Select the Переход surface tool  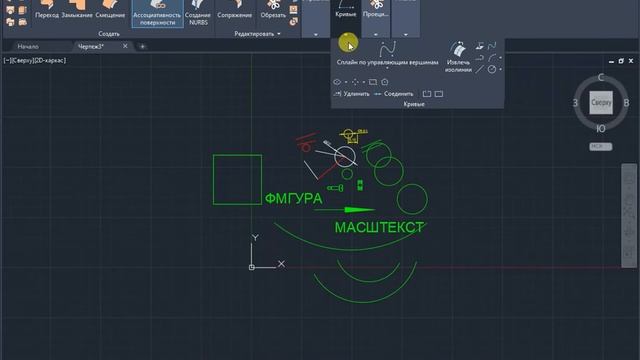coord(47,10)
